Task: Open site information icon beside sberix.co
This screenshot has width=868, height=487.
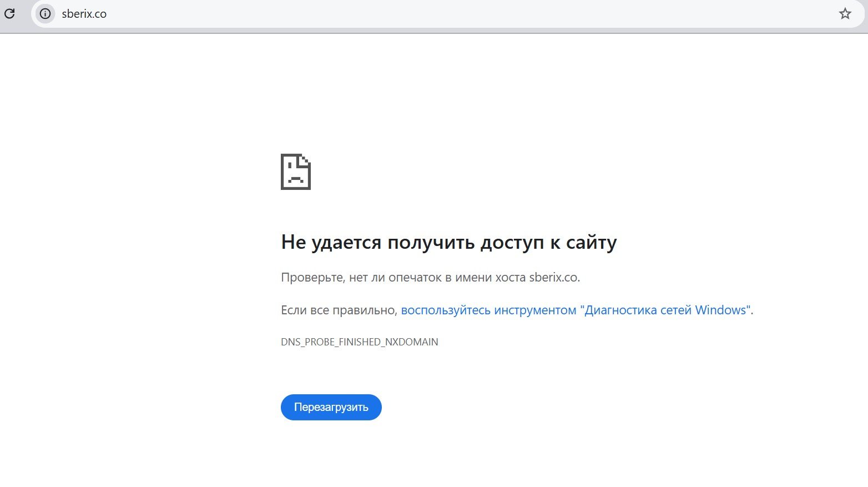Action: (45, 14)
